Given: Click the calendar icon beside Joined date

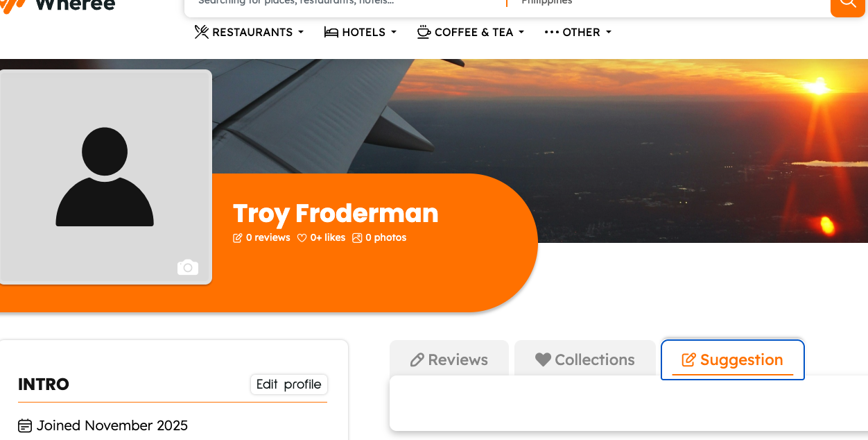Looking at the screenshot, I should tap(25, 425).
